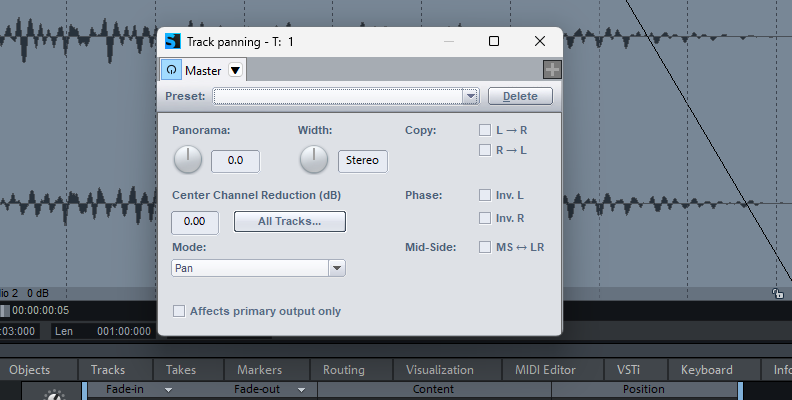The height and width of the screenshot is (400, 792).
Task: Enable the L → R copy checkbox
Action: (485, 130)
